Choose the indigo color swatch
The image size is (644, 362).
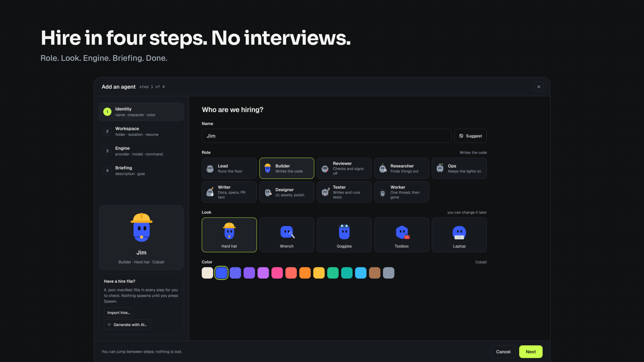point(235,273)
